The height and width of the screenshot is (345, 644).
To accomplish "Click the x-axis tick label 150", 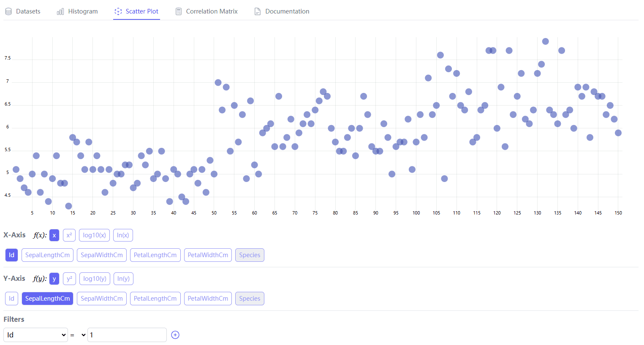I will pos(618,213).
